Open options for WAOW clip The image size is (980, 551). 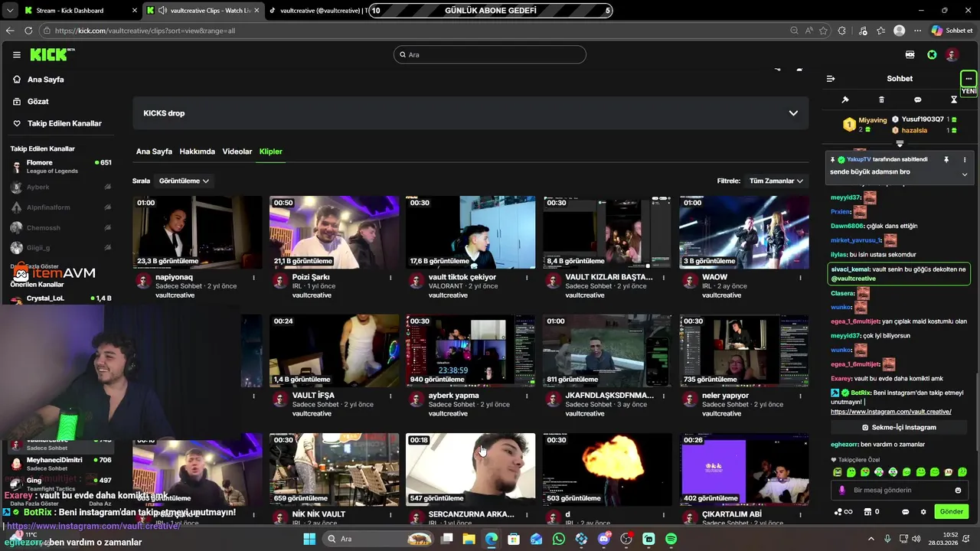(801, 277)
